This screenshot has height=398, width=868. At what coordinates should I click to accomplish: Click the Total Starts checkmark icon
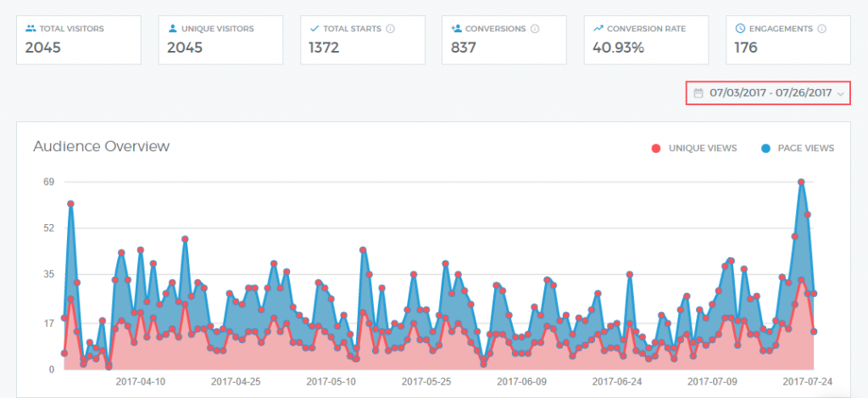(x=314, y=29)
